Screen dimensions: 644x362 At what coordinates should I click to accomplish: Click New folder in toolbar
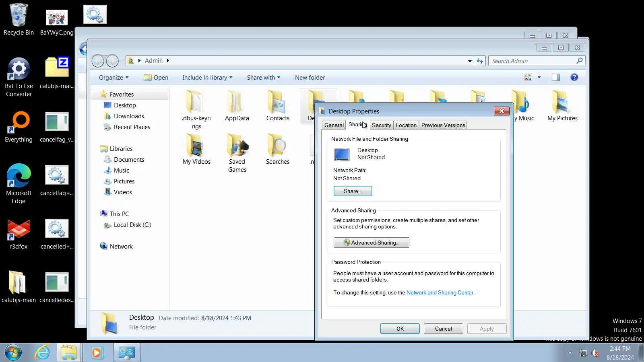(x=310, y=78)
